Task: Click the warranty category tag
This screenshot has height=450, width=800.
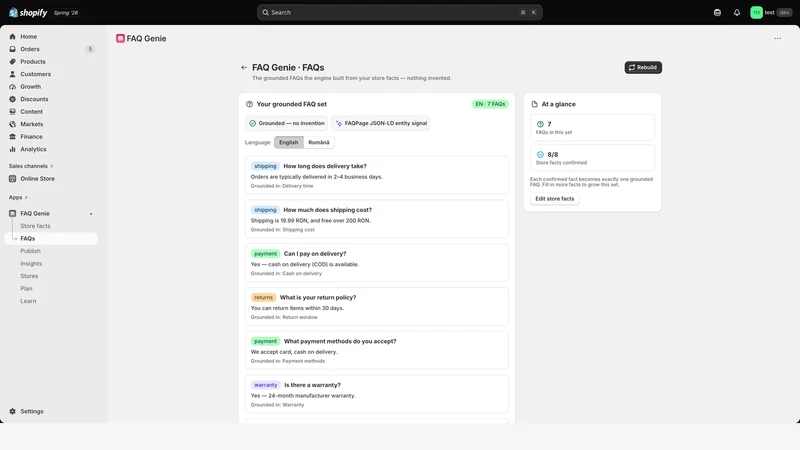Action: (265, 385)
